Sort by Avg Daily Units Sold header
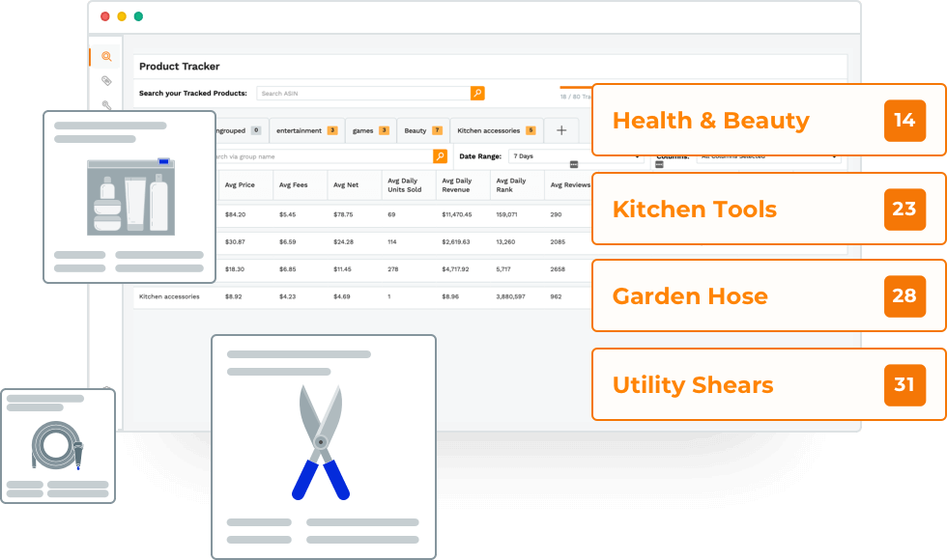Image resolution: width=947 pixels, height=560 pixels. tap(404, 185)
